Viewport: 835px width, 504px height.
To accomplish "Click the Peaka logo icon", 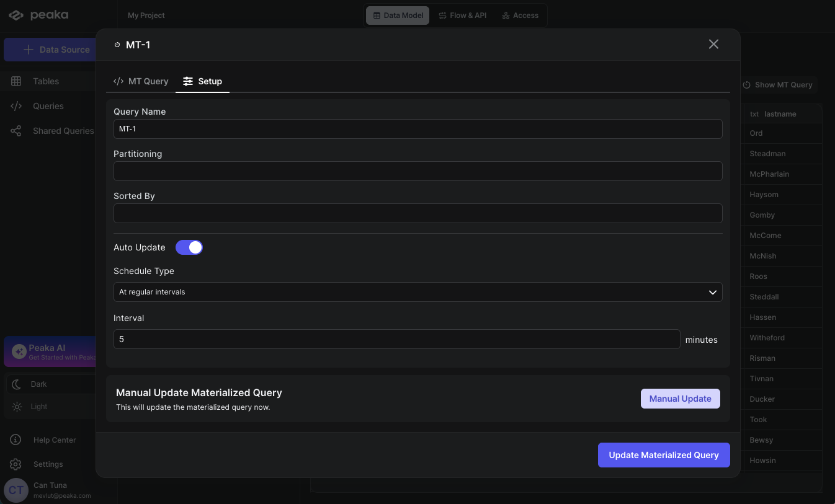I will 17,15.
